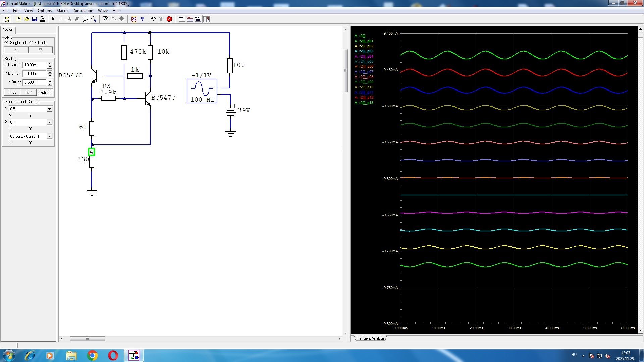This screenshot has height=362, width=644.
Task: Select the arrow pointer tool
Action: 53,19
